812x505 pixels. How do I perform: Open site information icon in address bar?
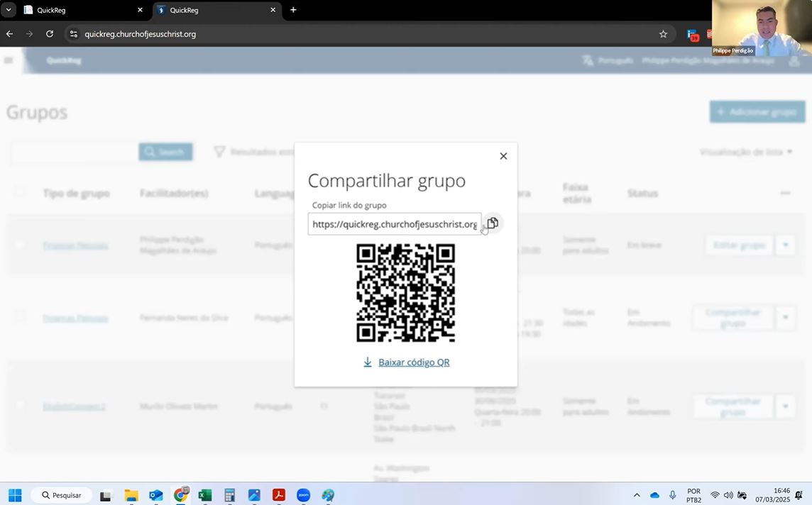tap(74, 33)
